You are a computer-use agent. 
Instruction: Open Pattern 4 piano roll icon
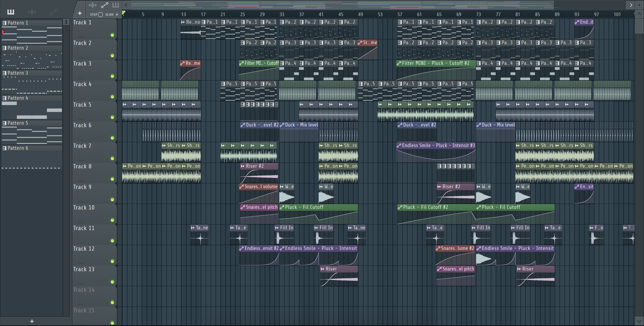pyautogui.click(x=4, y=98)
